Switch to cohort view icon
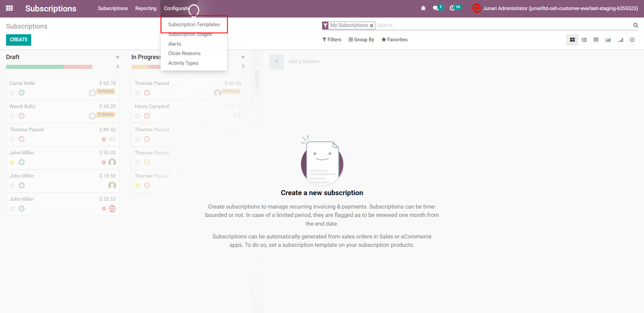Image resolution: width=644 pixels, height=313 pixels. (x=621, y=40)
